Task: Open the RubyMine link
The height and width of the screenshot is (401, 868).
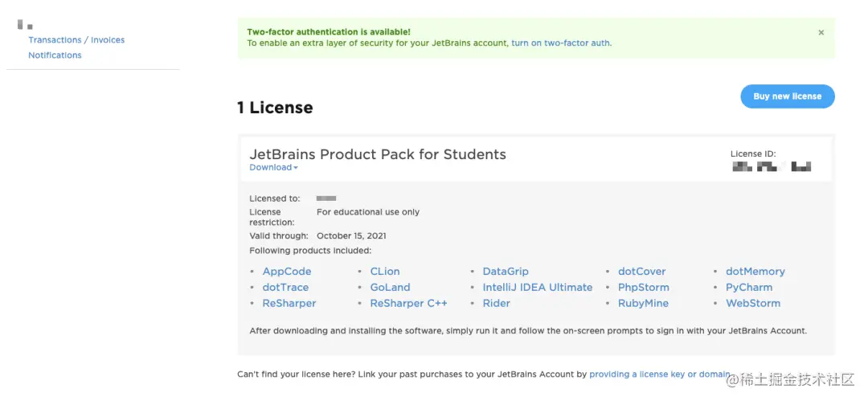Action: click(x=643, y=304)
